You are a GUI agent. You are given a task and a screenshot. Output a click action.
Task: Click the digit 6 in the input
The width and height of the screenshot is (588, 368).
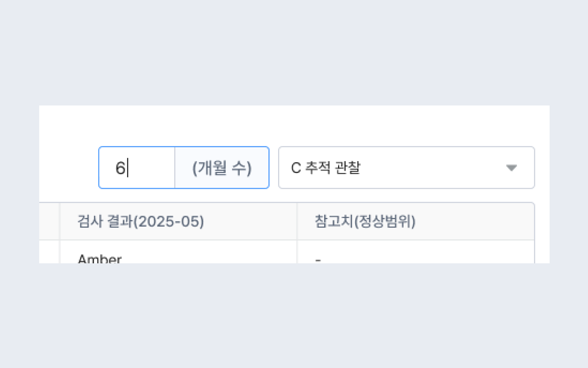coord(120,168)
